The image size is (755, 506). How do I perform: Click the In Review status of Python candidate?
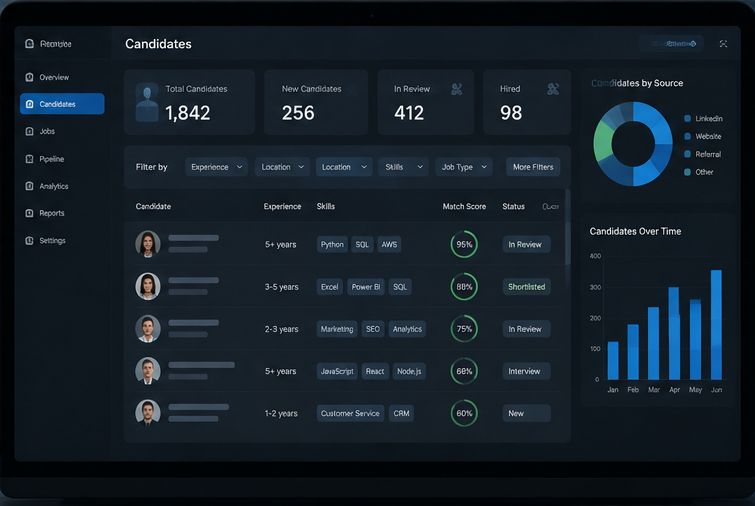click(526, 245)
